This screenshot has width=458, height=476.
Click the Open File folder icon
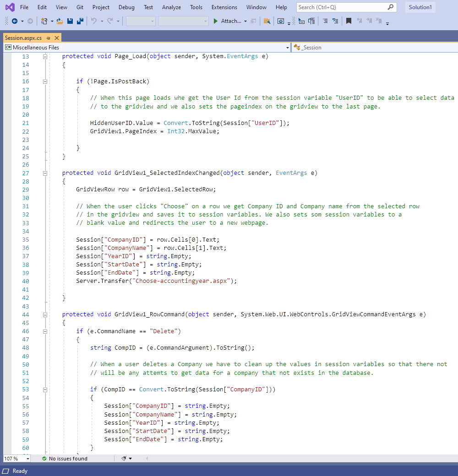60,21
